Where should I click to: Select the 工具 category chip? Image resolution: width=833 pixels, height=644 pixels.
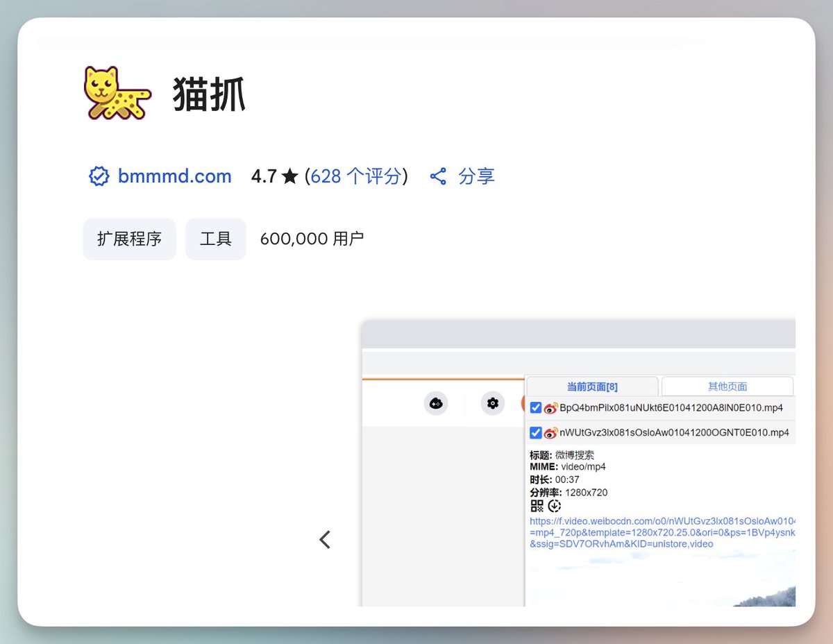[216, 239]
